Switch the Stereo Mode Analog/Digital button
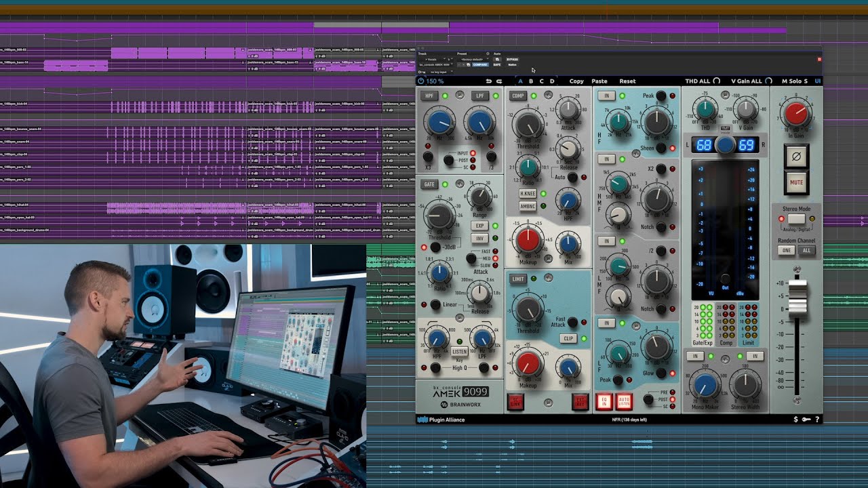 (796, 219)
